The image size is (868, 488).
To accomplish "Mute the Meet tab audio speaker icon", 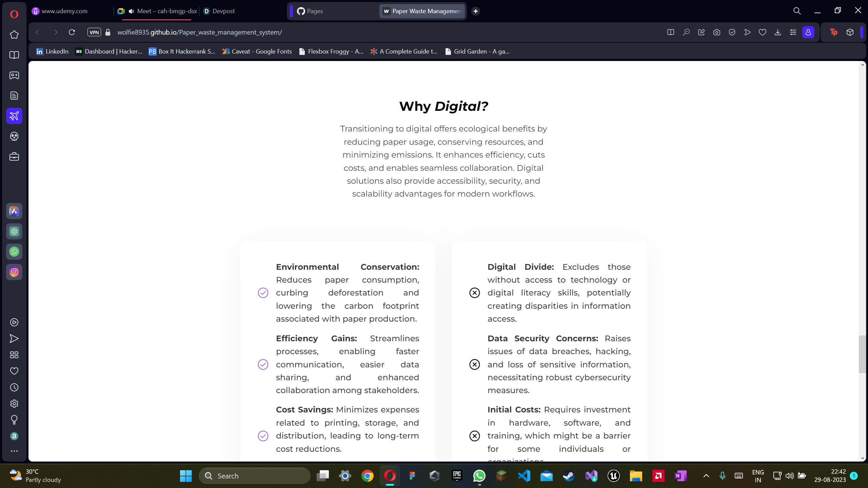I will (x=132, y=11).
